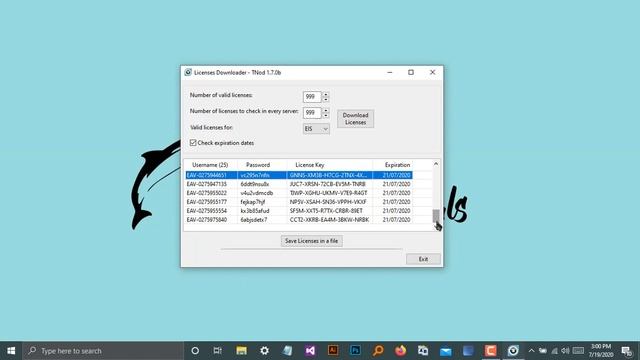Image resolution: width=640 pixels, height=360 pixels.
Task: Click the license list scrollbar thumb
Action: click(x=436, y=216)
